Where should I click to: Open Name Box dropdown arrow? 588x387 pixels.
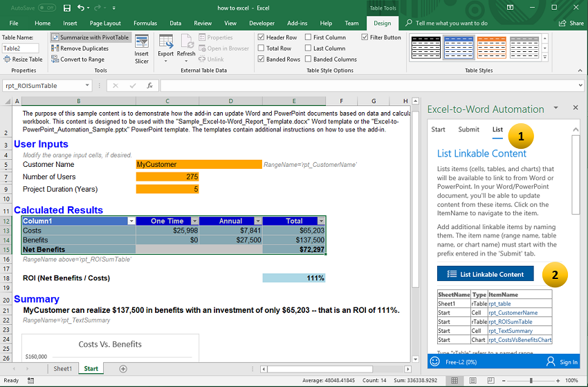point(87,86)
